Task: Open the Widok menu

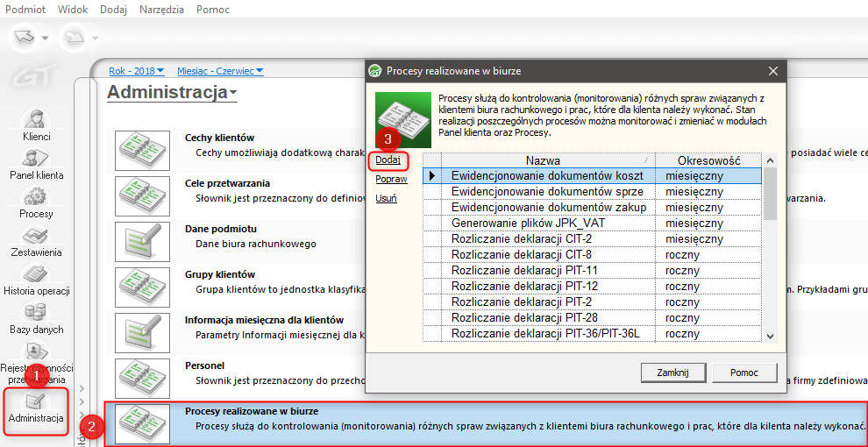Action: coord(73,10)
